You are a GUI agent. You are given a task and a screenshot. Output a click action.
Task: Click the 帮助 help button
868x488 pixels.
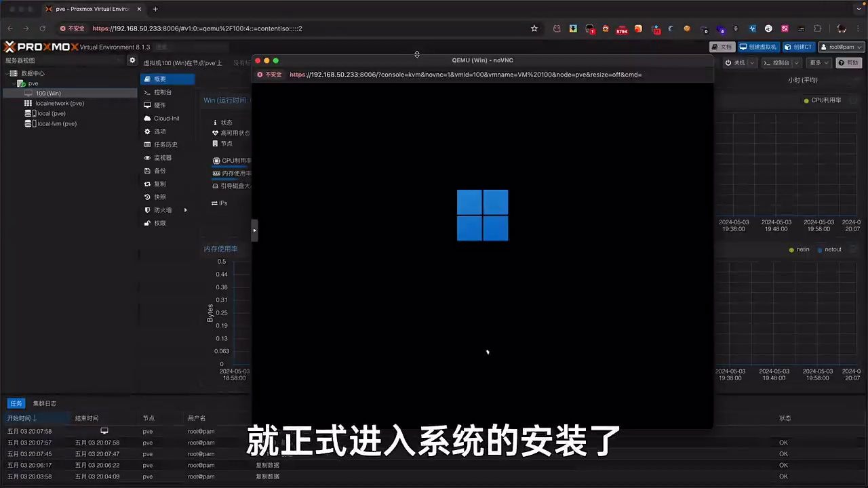pyautogui.click(x=849, y=63)
